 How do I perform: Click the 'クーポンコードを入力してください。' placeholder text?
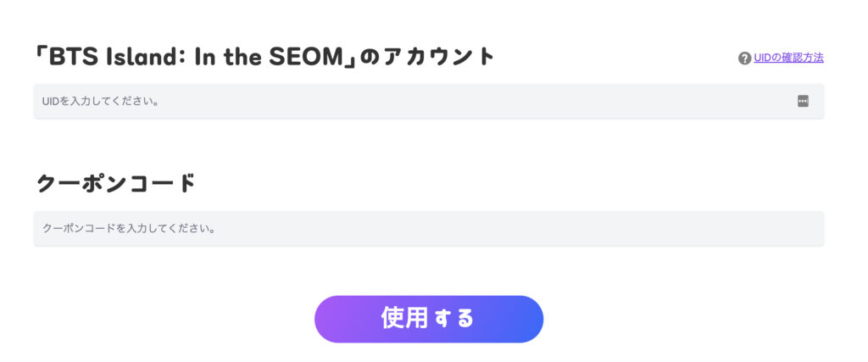(129, 229)
